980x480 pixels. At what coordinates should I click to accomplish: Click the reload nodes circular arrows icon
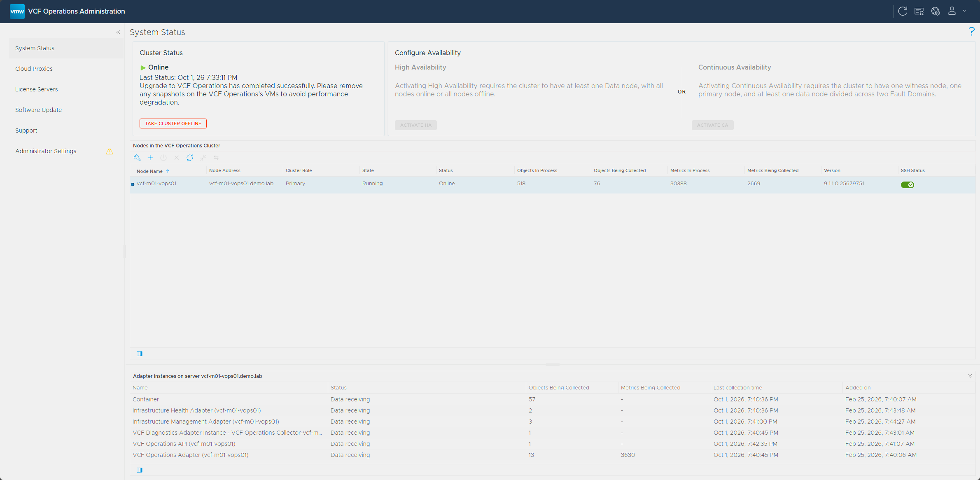pos(190,158)
